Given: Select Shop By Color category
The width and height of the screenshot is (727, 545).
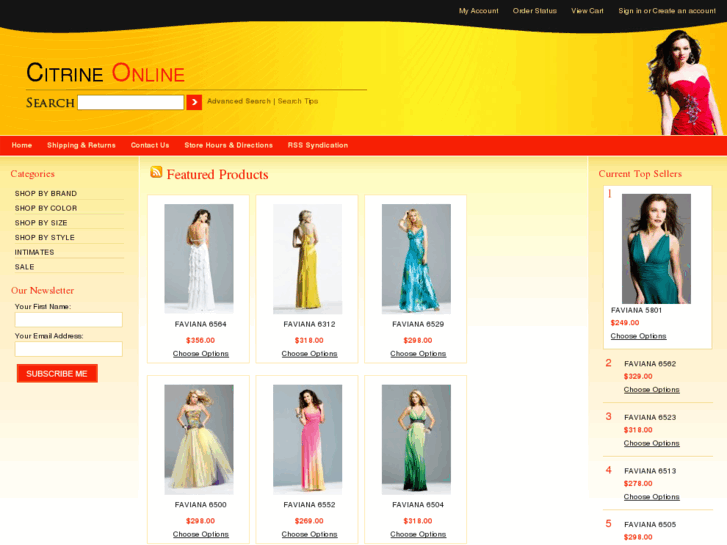Looking at the screenshot, I should coord(45,208).
